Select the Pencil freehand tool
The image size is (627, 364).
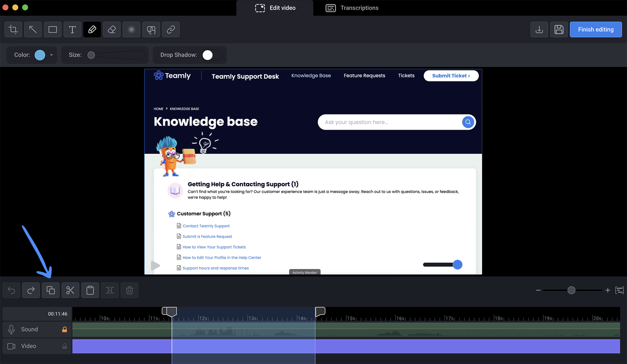(x=92, y=30)
